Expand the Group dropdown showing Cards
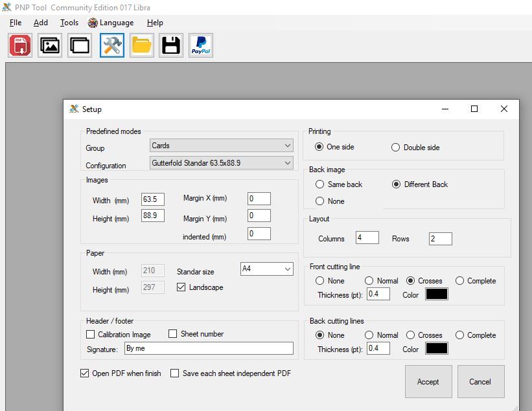The image size is (532, 411). tap(221, 146)
